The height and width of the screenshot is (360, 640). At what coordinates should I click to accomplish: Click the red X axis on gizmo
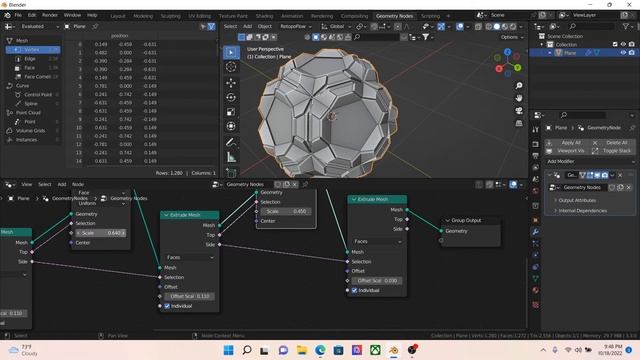point(499,69)
